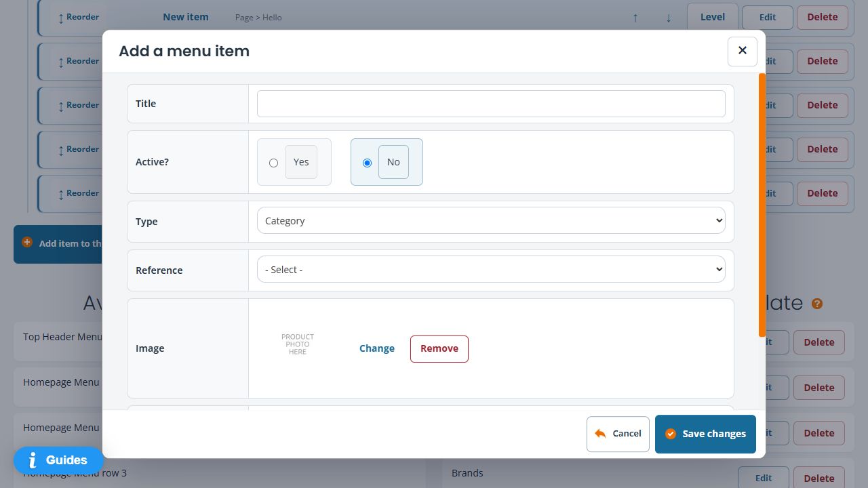Click the Add item to the menu button

[x=58, y=244]
